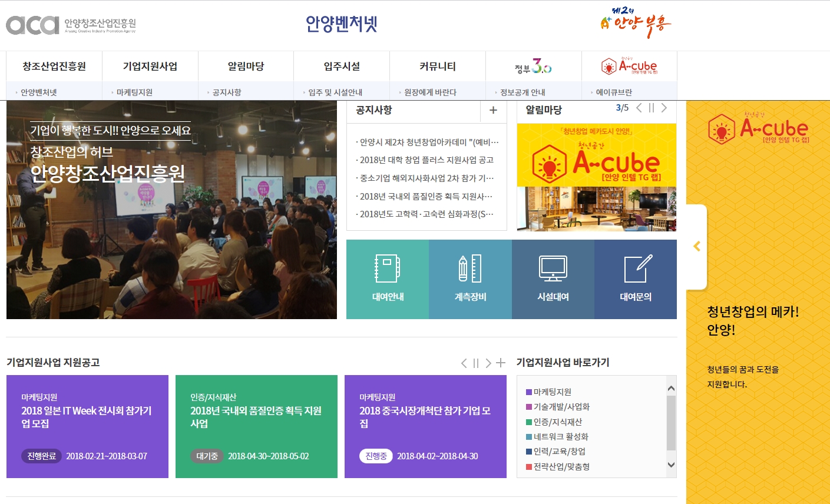The height and width of the screenshot is (504, 830).
Task: Open the 대여문의 edit note icon
Action: 636,278
